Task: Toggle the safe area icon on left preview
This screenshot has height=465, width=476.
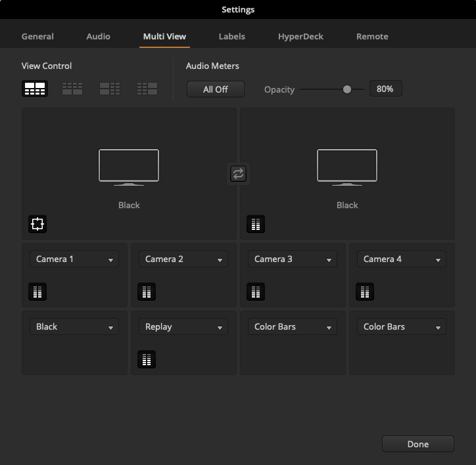Action: tap(37, 224)
